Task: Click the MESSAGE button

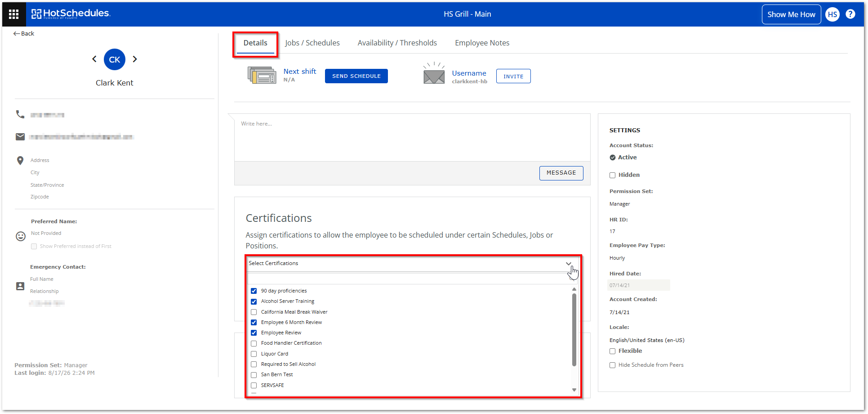Action: coord(561,173)
